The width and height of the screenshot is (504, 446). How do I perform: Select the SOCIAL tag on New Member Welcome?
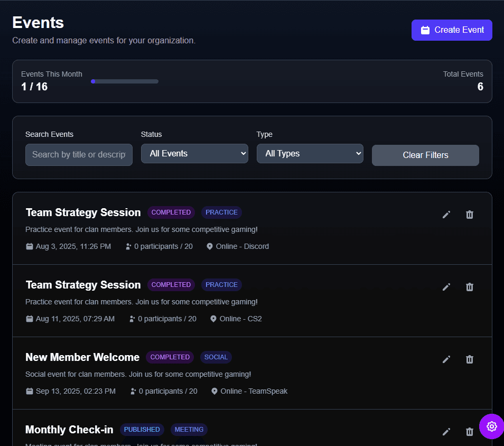[x=216, y=357]
